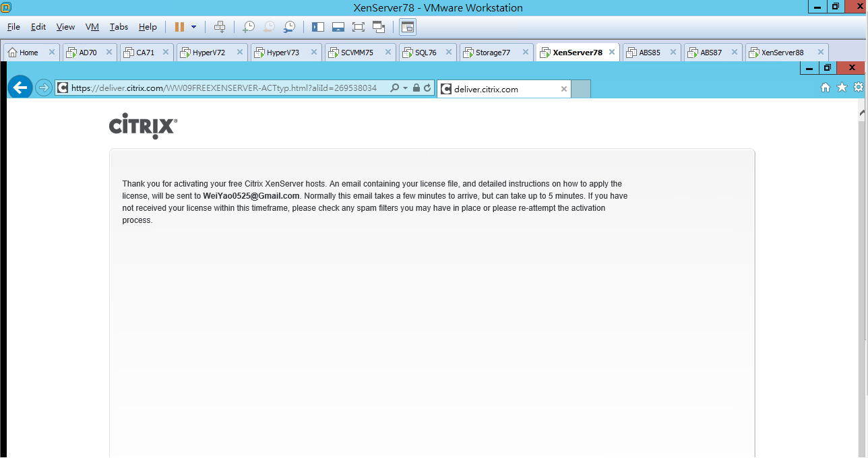Close the XenServer88 tab
The height and width of the screenshot is (458, 868).
tap(820, 53)
